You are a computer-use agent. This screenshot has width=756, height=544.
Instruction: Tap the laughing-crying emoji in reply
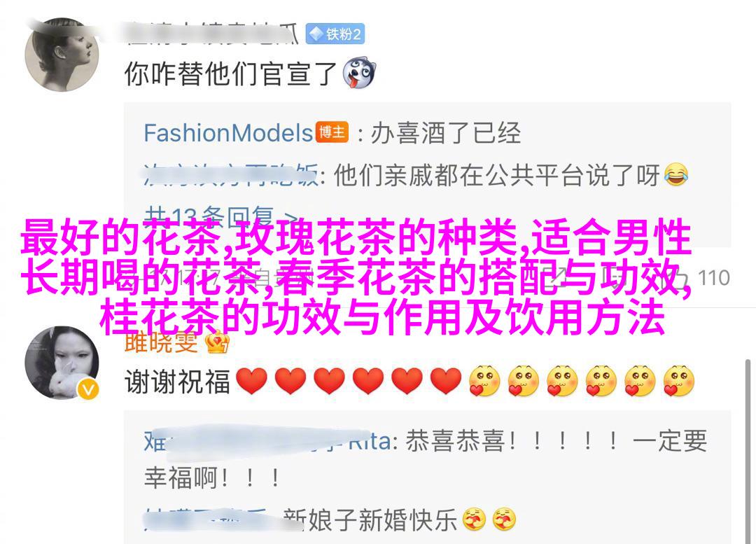(676, 174)
